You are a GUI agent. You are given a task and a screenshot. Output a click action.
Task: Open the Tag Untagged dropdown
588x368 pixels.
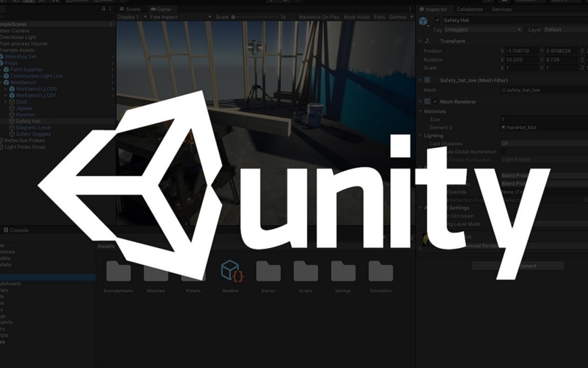coord(483,29)
